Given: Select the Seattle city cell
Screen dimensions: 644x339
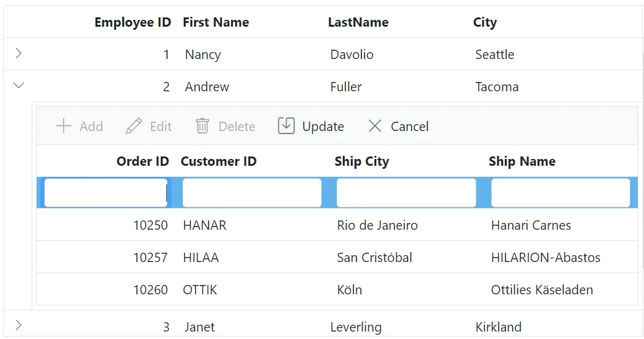Looking at the screenshot, I should click(x=495, y=55).
